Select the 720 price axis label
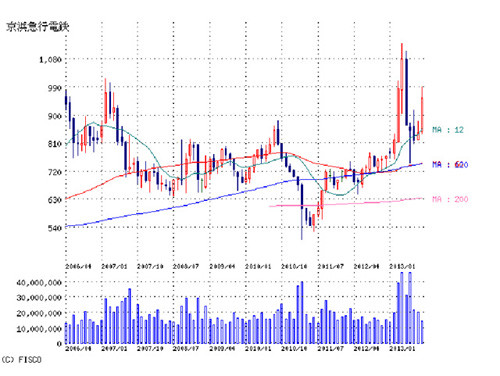 (x=55, y=172)
